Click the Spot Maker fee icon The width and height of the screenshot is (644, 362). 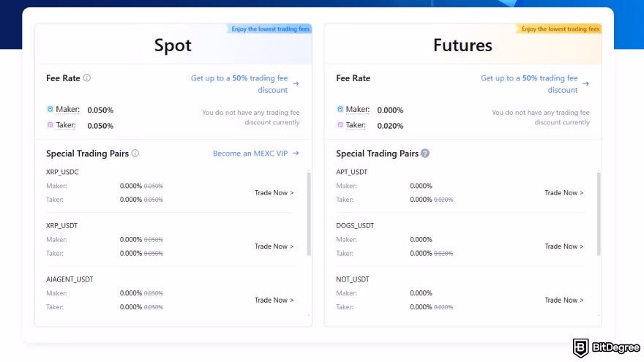50,110
